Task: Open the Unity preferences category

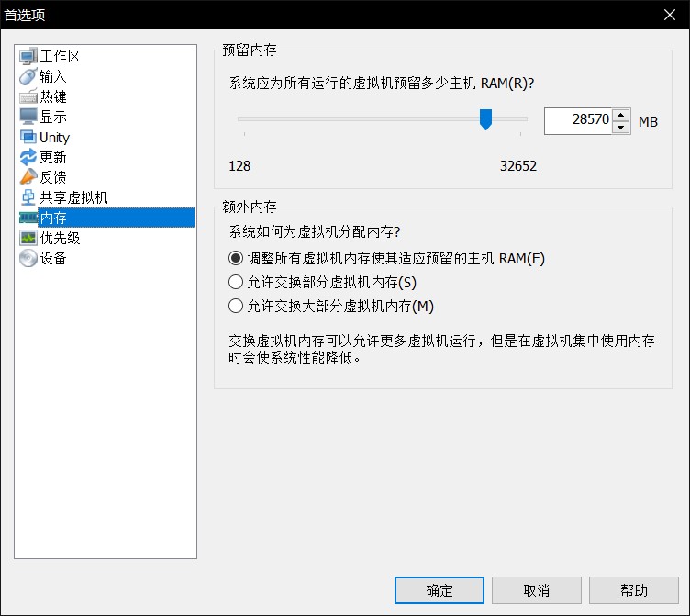Action: (x=54, y=137)
